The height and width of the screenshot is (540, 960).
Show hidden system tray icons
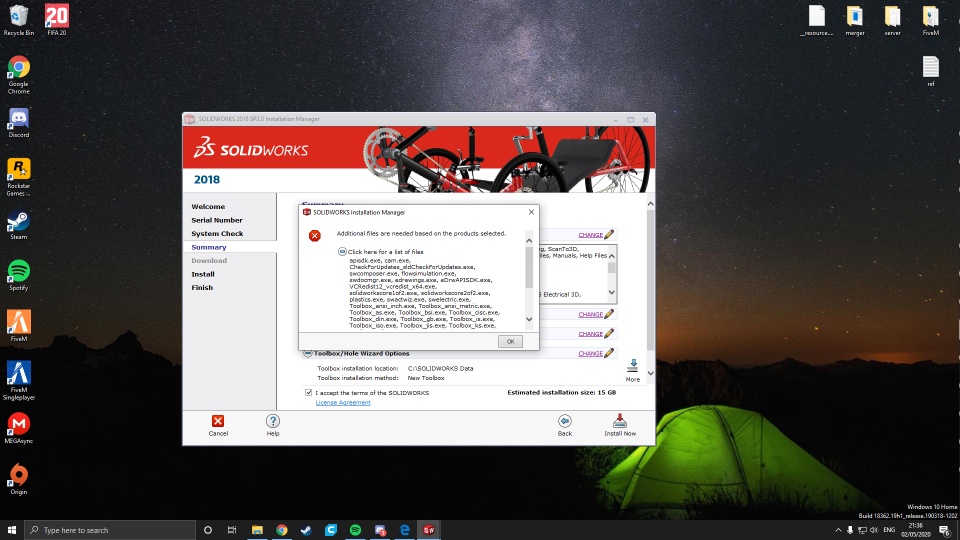838,530
